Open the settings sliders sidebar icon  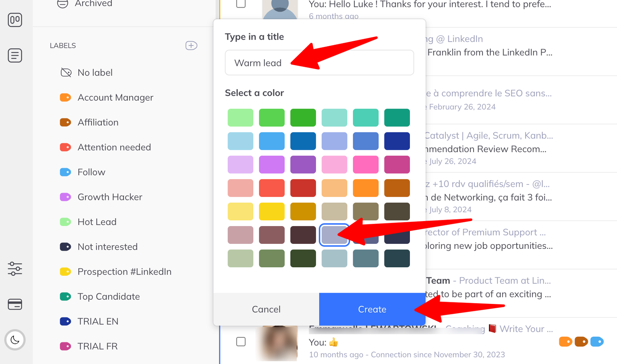point(15,268)
